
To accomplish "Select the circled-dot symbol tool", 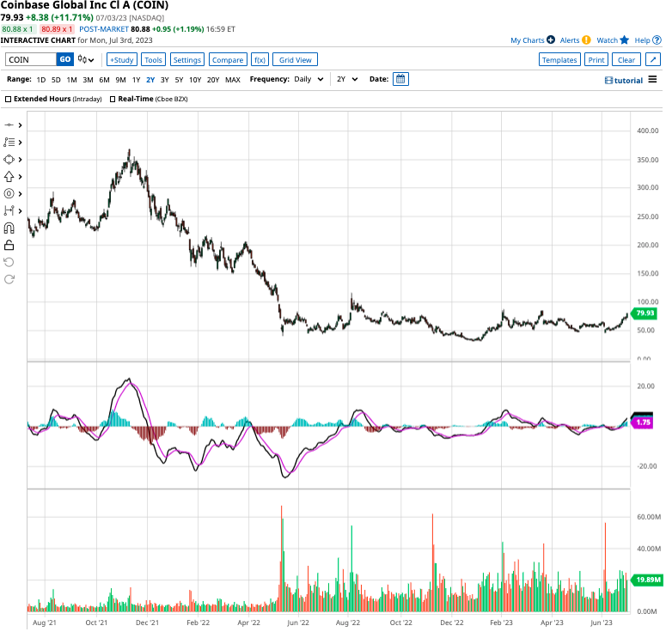I will 9,193.
